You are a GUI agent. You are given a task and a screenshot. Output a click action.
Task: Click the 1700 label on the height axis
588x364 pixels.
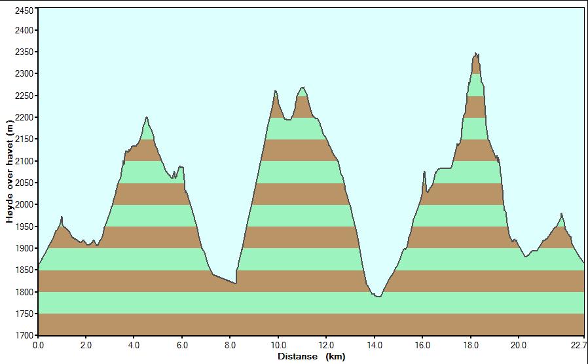(23, 335)
